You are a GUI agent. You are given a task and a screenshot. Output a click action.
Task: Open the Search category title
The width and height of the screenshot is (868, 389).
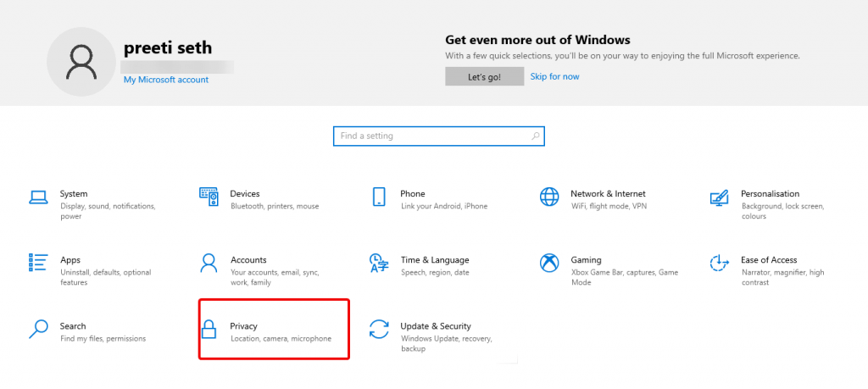coord(73,326)
